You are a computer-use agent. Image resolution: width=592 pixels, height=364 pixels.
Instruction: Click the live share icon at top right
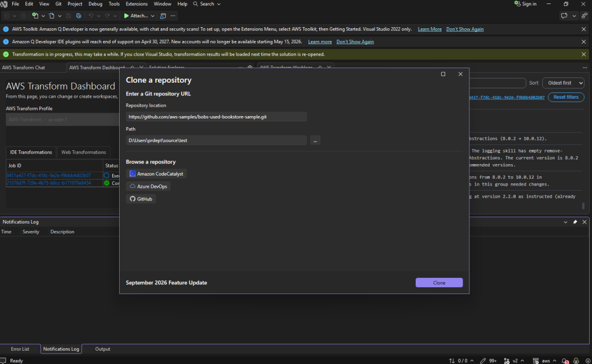tap(584, 16)
